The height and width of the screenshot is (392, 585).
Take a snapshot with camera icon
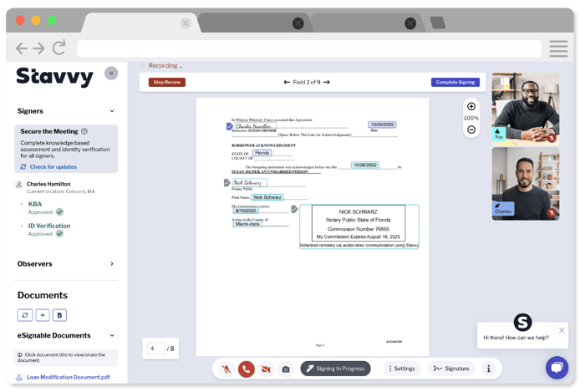[x=286, y=369]
